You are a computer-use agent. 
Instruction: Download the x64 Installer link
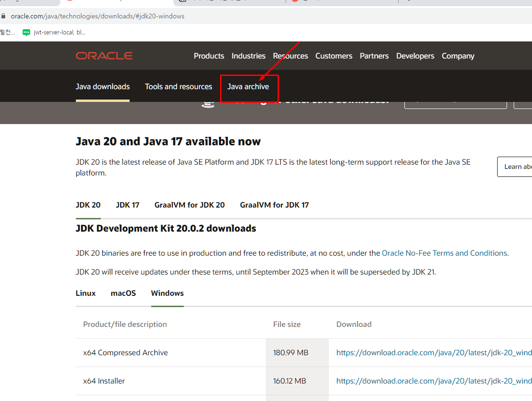[x=434, y=381]
